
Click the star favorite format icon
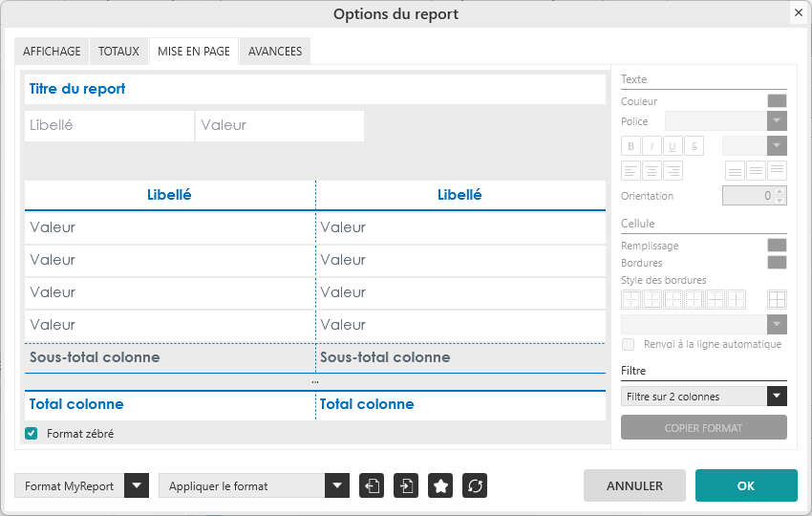click(x=440, y=485)
